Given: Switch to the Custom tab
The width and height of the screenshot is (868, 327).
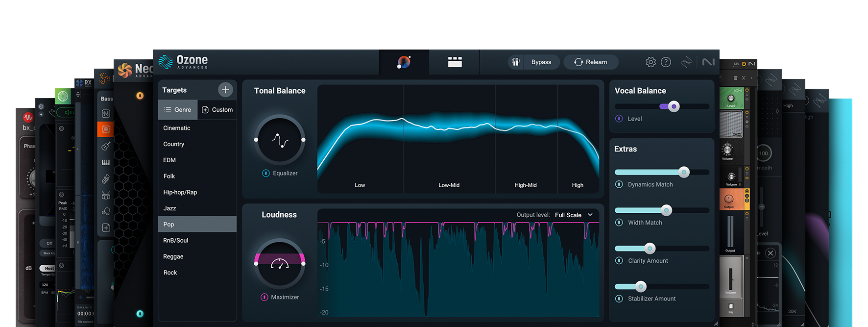Looking at the screenshot, I should (x=217, y=110).
